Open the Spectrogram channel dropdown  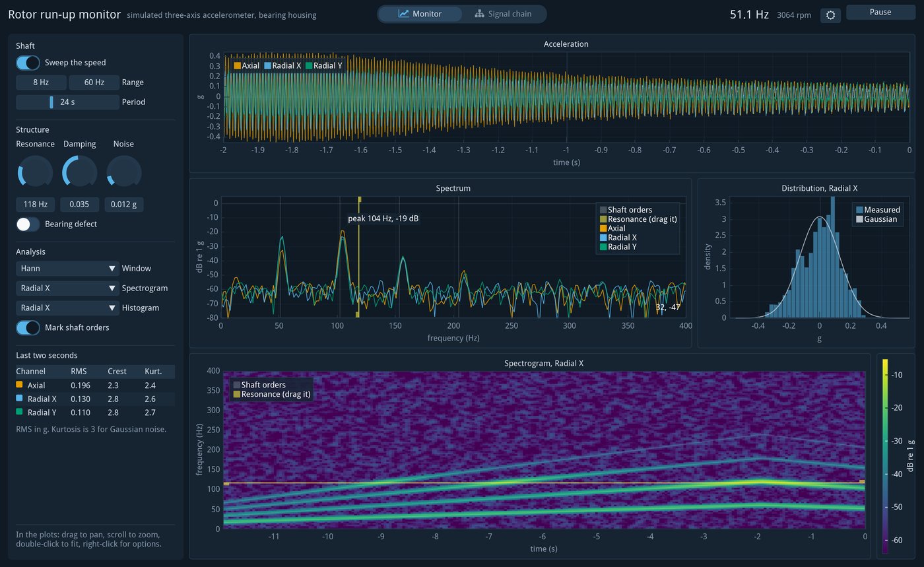pyautogui.click(x=67, y=288)
